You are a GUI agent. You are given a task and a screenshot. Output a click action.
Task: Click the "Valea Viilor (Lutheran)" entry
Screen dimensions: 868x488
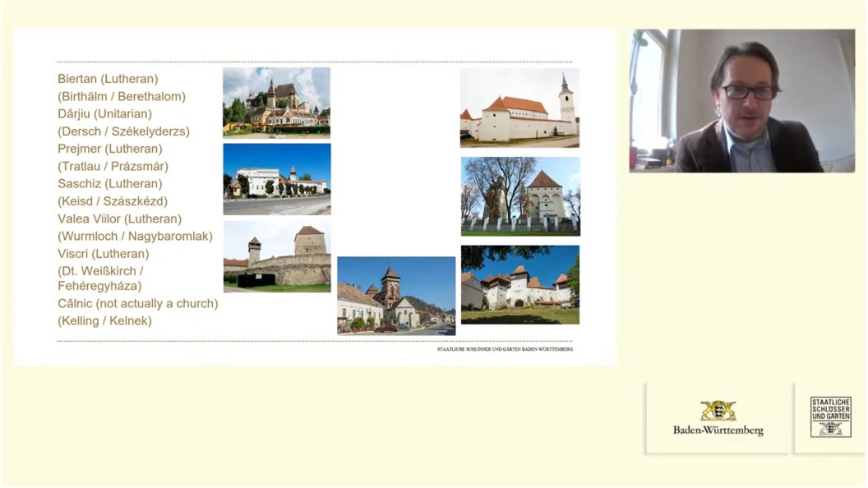119,219
